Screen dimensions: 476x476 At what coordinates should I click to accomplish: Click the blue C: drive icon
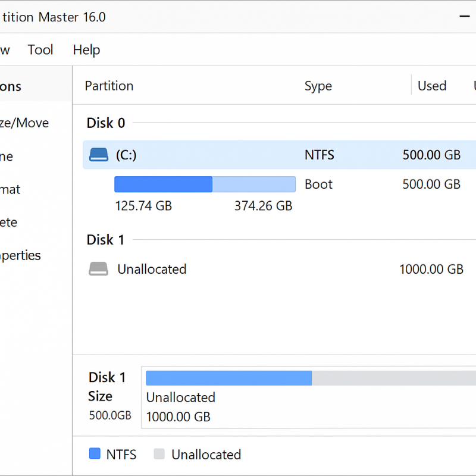pos(99,155)
